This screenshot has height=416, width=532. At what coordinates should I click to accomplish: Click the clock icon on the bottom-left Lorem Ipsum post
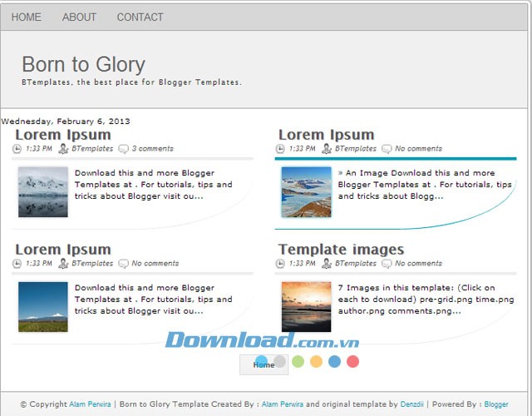click(x=17, y=264)
